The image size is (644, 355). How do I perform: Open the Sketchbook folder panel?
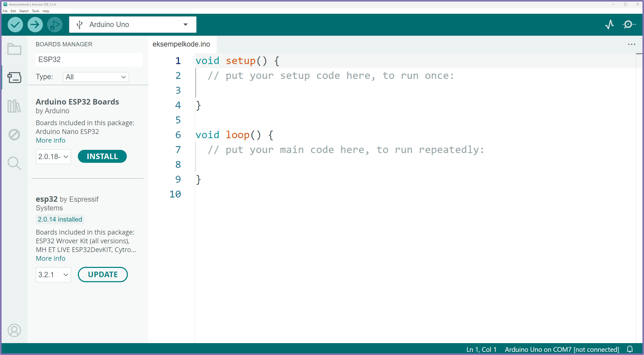coord(14,49)
